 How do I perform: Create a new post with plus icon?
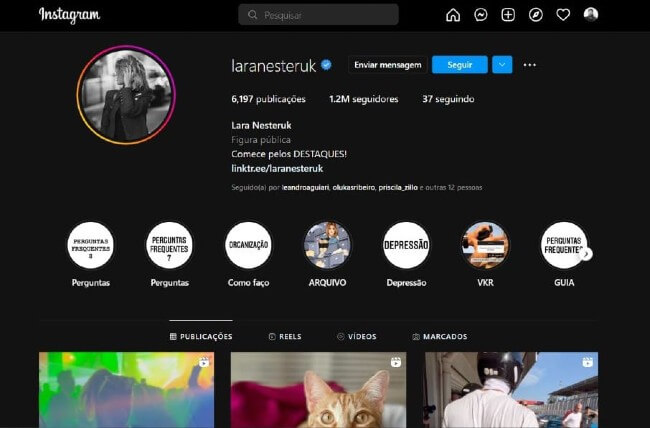tap(508, 15)
